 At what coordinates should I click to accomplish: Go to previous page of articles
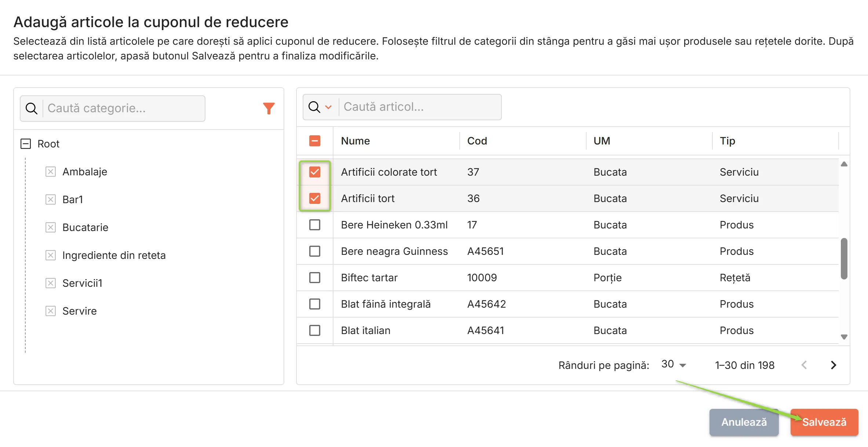(804, 365)
